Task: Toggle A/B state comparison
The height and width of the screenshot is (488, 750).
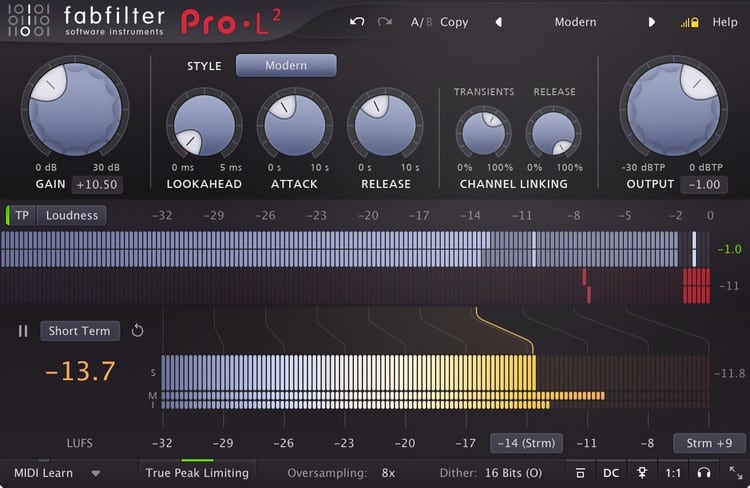Action: pyautogui.click(x=421, y=22)
